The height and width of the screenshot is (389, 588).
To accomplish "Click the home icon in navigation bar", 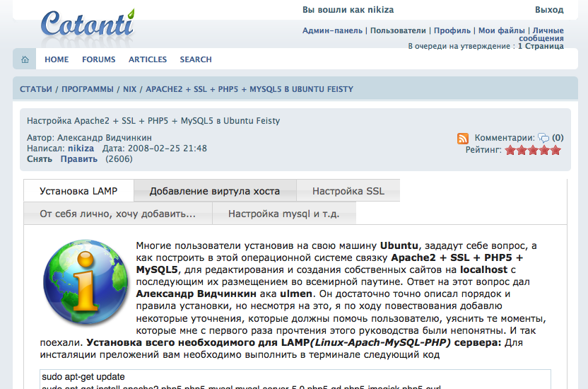I will pyautogui.click(x=25, y=59).
